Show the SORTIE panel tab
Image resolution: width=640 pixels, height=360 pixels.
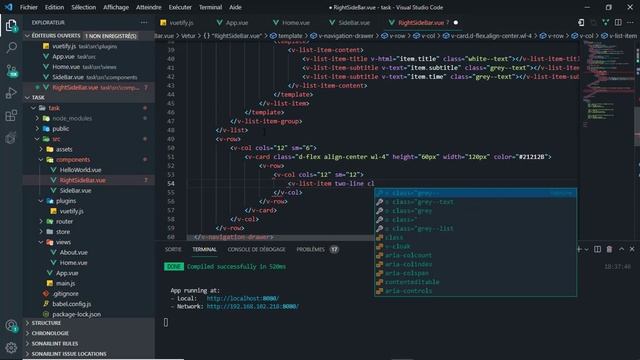tap(173, 249)
